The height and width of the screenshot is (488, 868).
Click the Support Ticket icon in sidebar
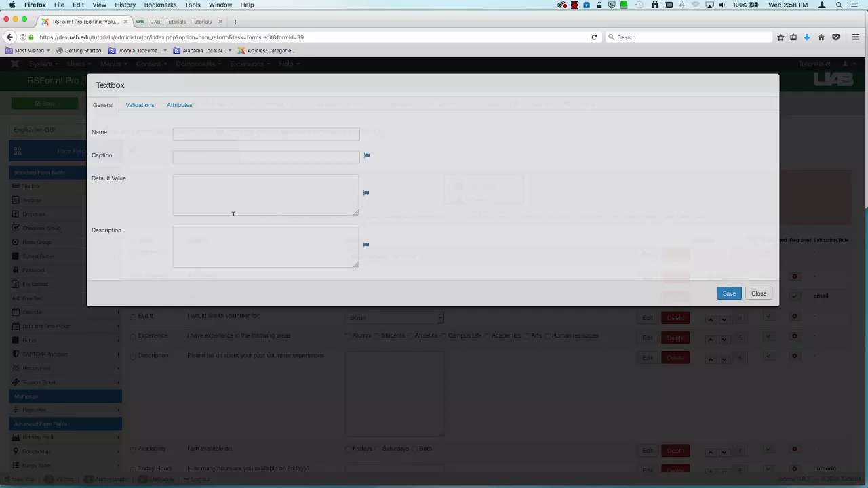(x=16, y=382)
